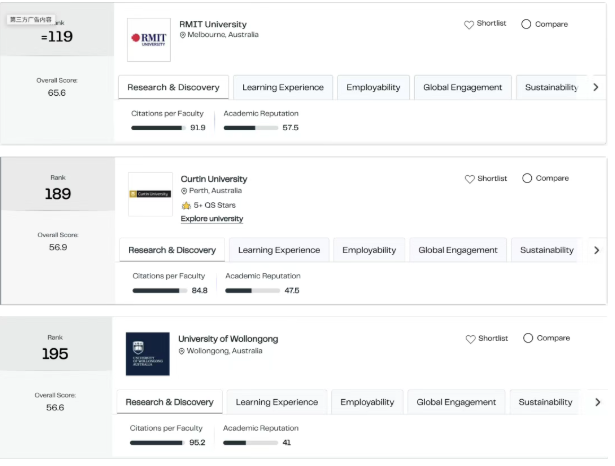Screen dimensions: 615x466
Task: Click the Wollongong Shortlist heart icon
Action: click(470, 339)
